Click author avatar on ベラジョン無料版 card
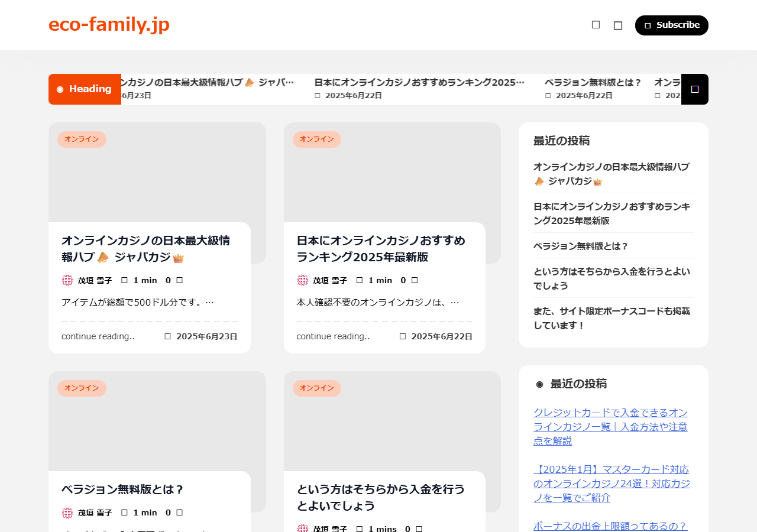Viewport: 757px width, 532px height. (x=67, y=512)
